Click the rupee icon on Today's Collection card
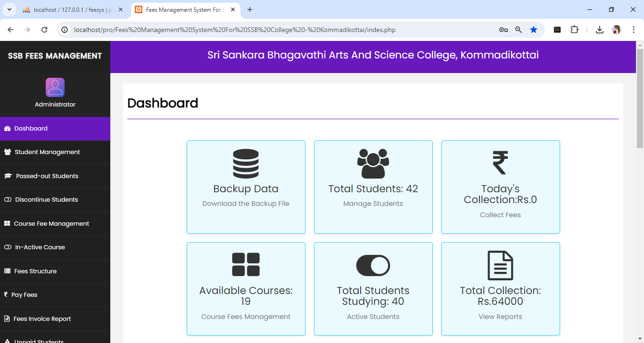The height and width of the screenshot is (343, 644). [500, 163]
